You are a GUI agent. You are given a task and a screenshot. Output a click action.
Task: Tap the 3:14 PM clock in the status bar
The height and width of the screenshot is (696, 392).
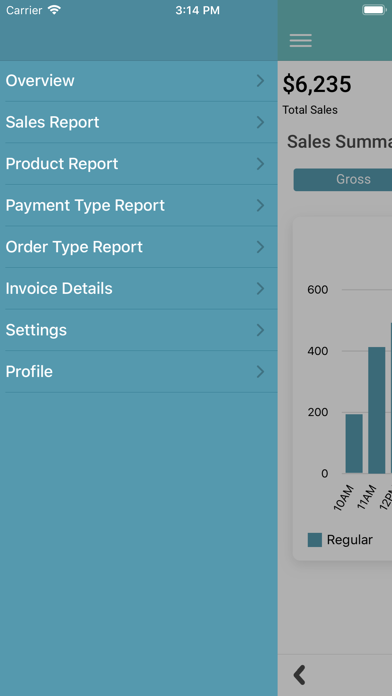[x=197, y=10]
